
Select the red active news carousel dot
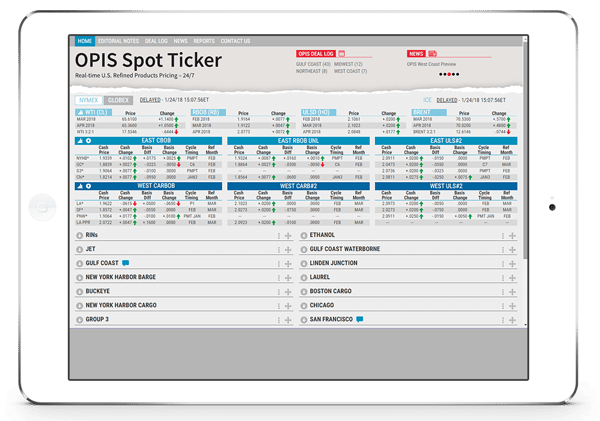tap(449, 75)
